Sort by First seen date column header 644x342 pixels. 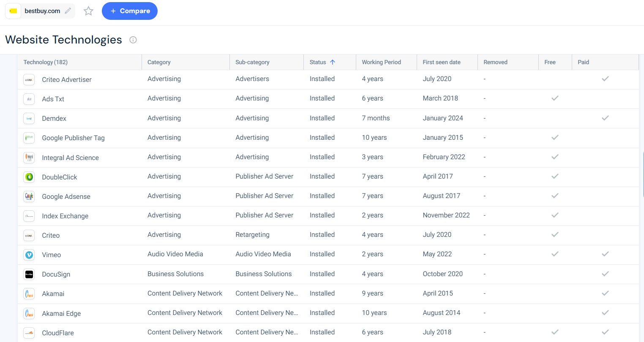[442, 62]
